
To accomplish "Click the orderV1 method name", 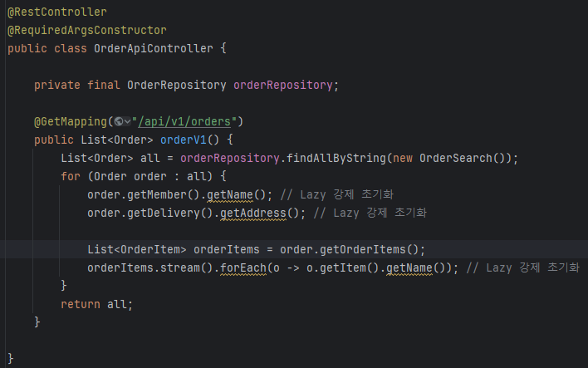I will pos(184,140).
